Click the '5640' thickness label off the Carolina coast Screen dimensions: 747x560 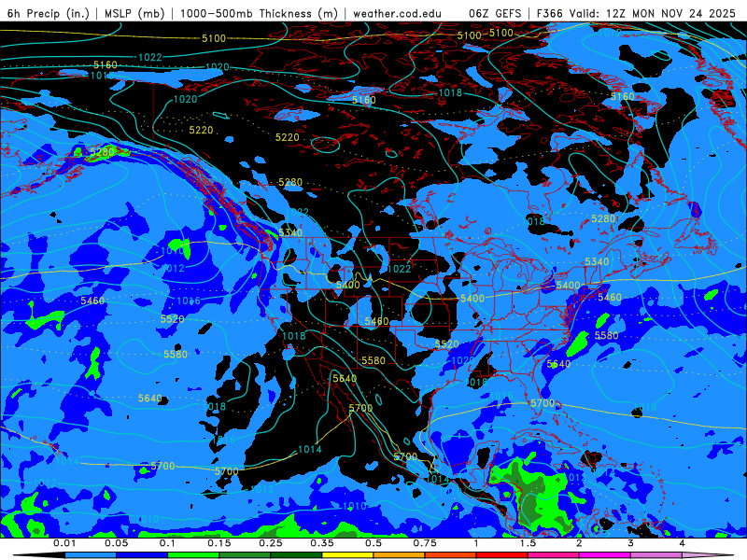(x=558, y=364)
